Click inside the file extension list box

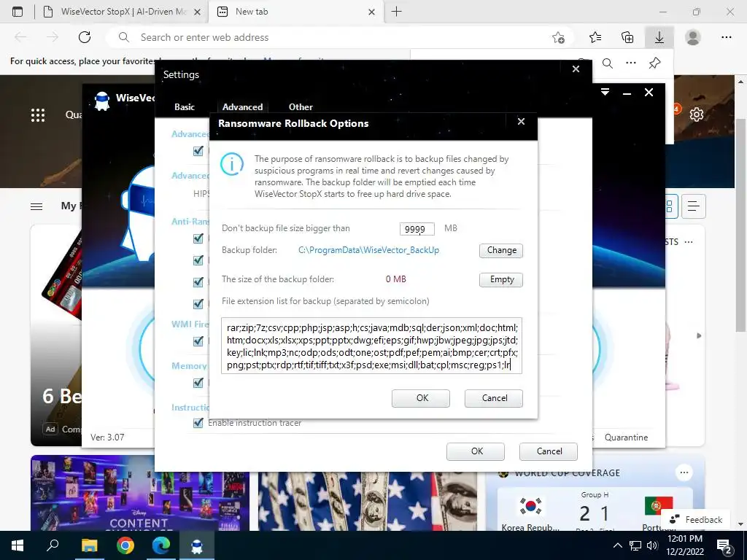(371, 346)
